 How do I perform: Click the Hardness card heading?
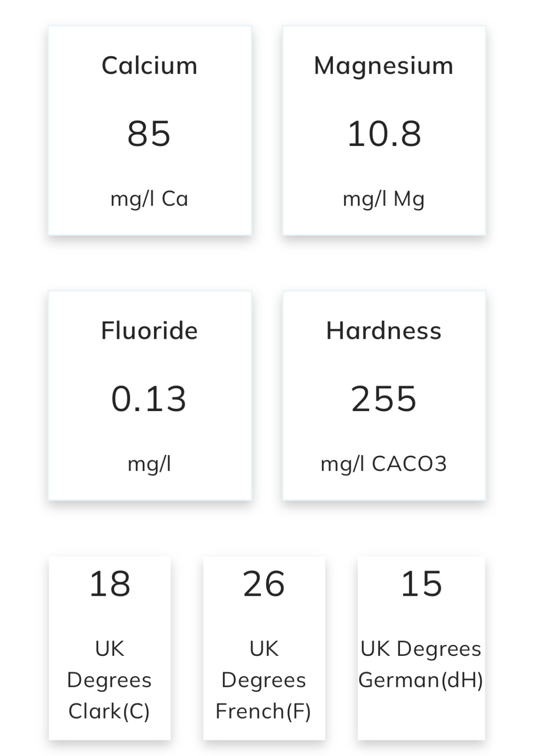tap(383, 330)
